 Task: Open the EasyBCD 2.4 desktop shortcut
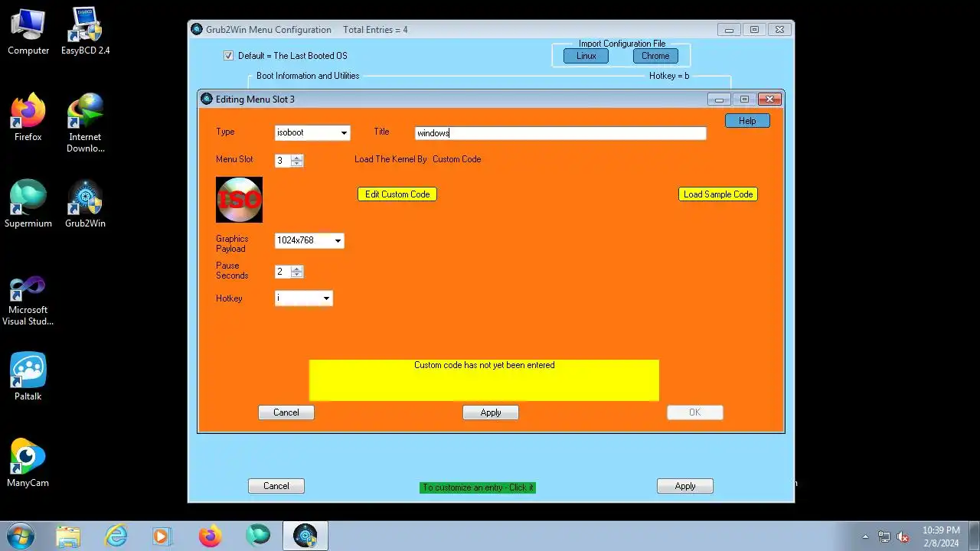[85, 32]
